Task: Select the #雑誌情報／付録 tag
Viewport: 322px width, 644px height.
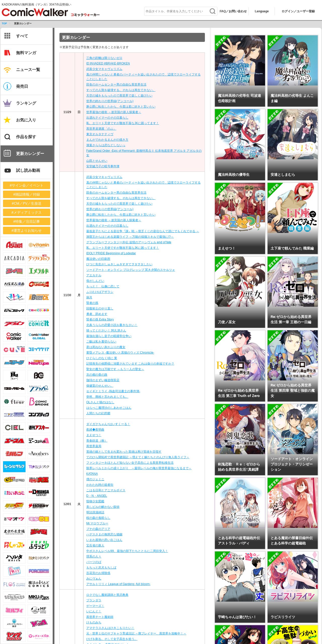Action: point(26,194)
